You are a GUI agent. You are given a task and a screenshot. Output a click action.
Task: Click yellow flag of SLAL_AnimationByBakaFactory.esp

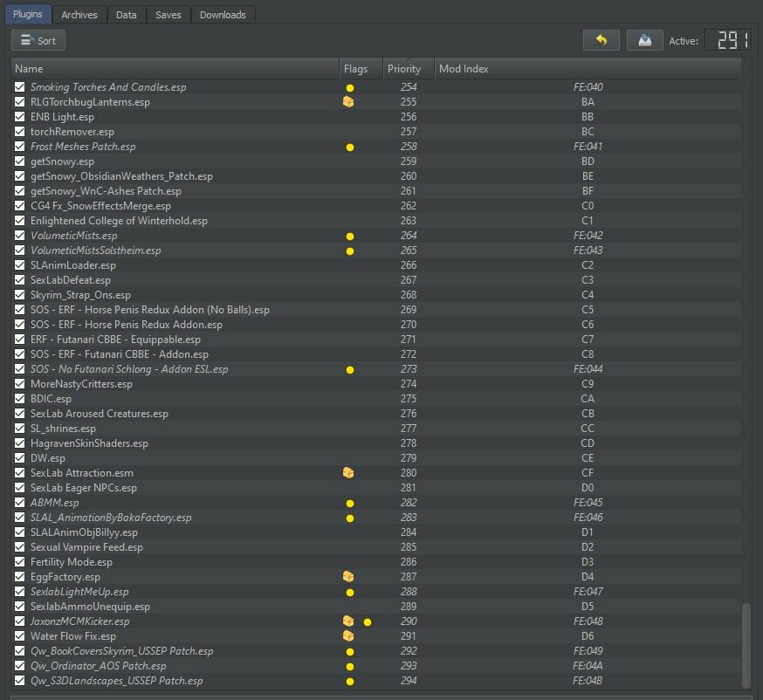(350, 518)
